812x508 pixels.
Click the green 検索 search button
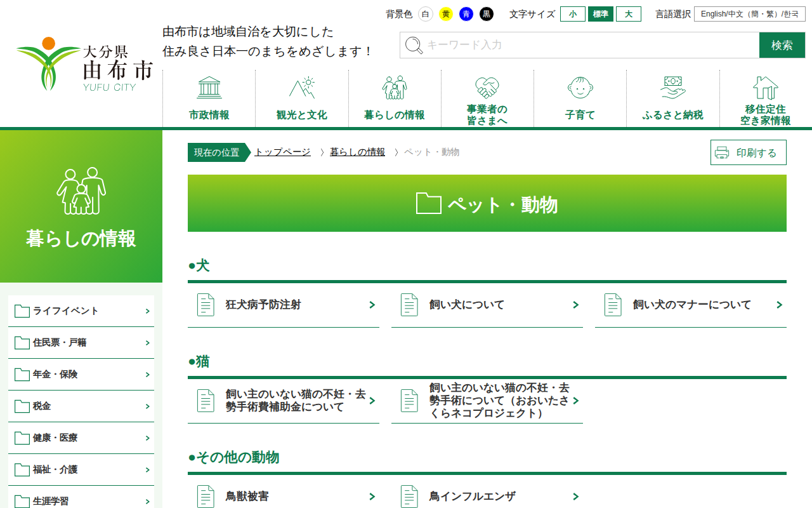click(x=782, y=45)
